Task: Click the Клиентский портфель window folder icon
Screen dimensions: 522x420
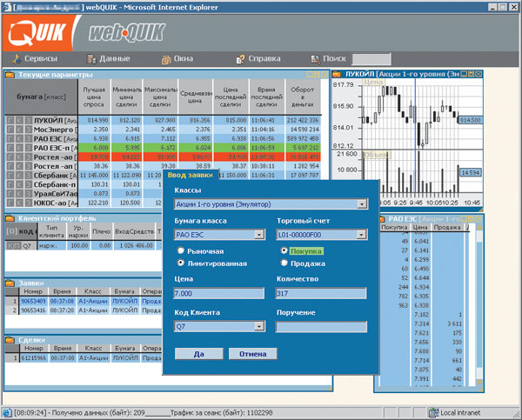Action: tap(10, 218)
